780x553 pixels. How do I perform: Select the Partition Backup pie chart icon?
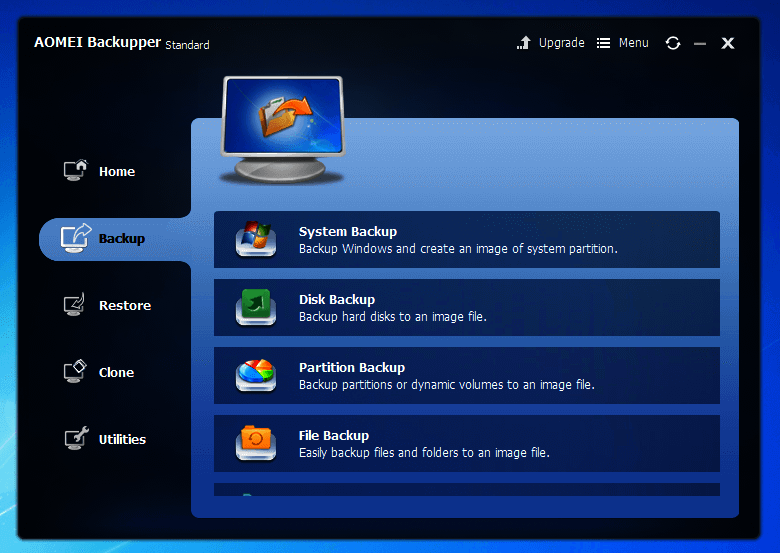255,375
